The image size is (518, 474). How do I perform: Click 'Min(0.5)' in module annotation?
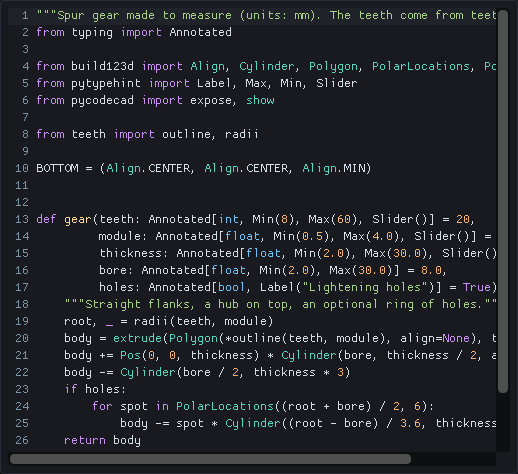coord(301,236)
